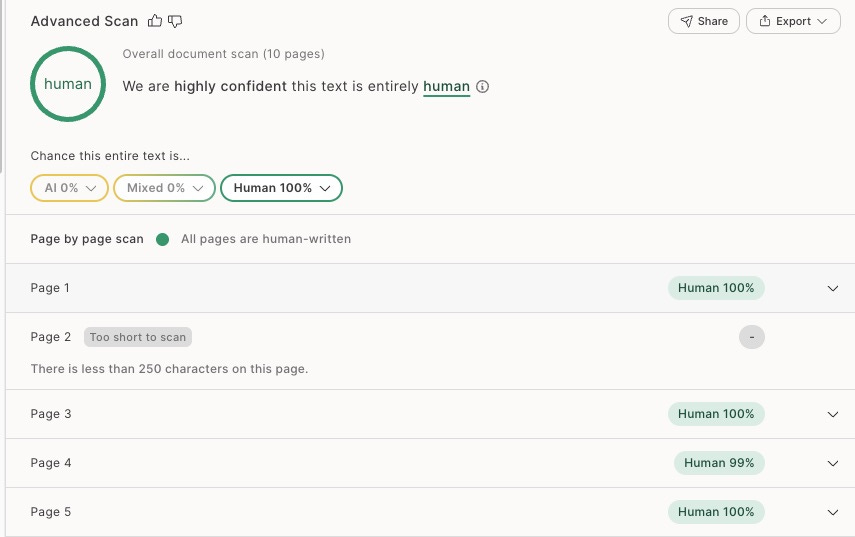This screenshot has height=537, width=855.
Task: Click the green human circle gauge
Action: (x=68, y=84)
